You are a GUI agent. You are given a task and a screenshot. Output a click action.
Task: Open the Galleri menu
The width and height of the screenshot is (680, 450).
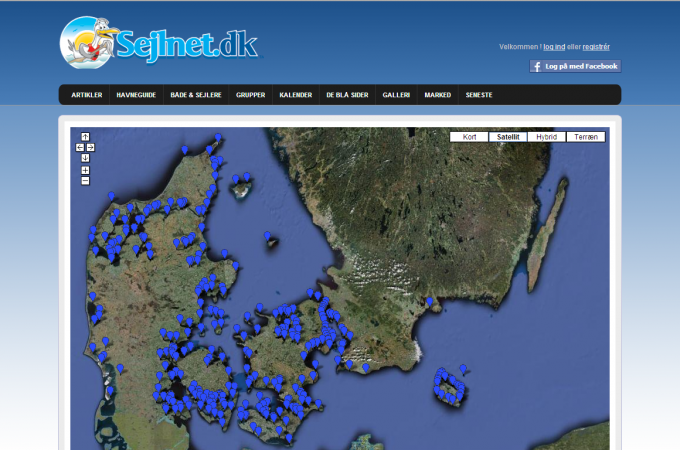[396, 95]
